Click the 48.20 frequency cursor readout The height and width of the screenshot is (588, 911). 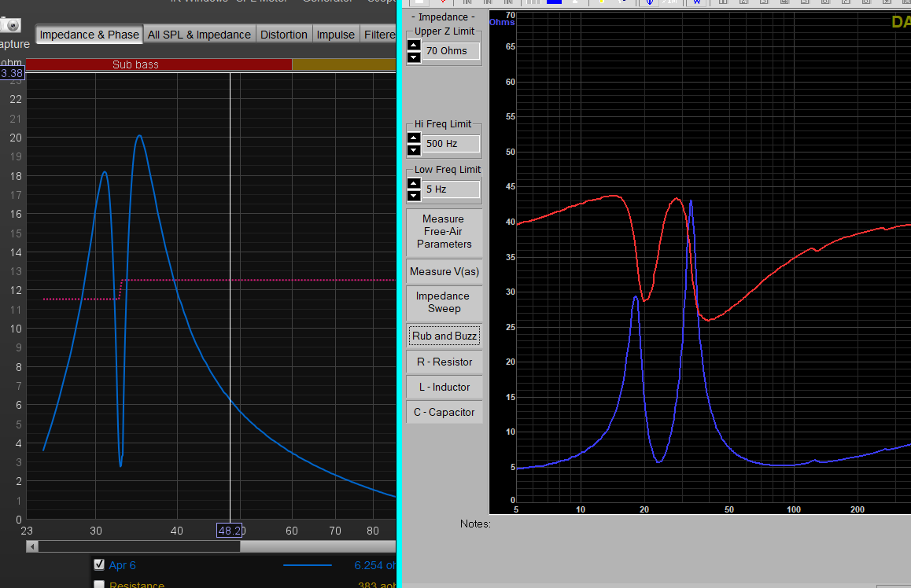(230, 531)
